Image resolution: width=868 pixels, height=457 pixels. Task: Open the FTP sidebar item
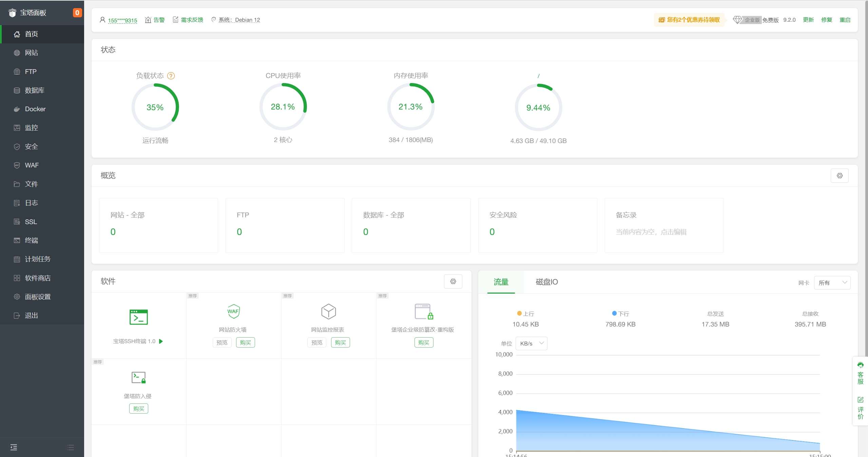(x=42, y=72)
